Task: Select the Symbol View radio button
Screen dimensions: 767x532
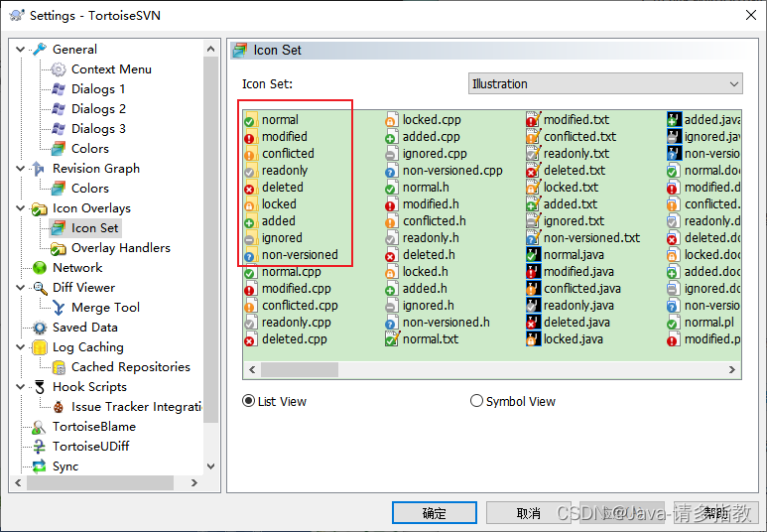Action: coord(476,401)
